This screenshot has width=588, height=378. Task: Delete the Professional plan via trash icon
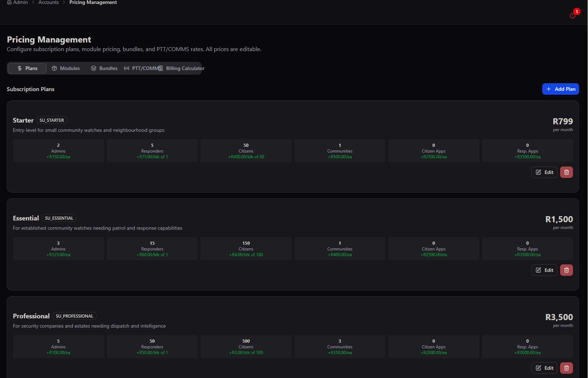[x=567, y=368]
